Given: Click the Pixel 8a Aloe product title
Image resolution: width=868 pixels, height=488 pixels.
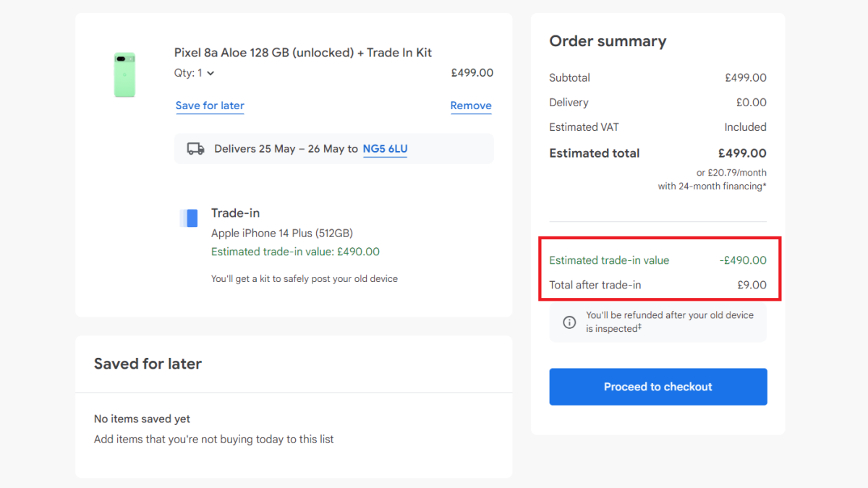Looking at the screenshot, I should pos(303,53).
